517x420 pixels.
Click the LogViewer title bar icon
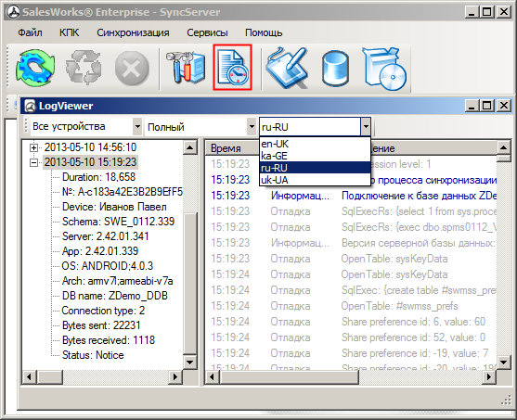pyautogui.click(x=30, y=106)
